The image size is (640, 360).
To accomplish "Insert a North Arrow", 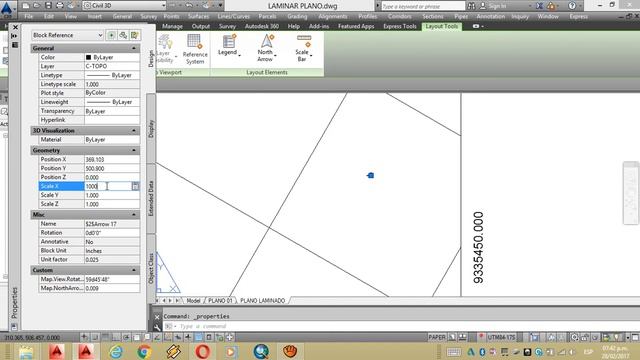I will click(266, 47).
